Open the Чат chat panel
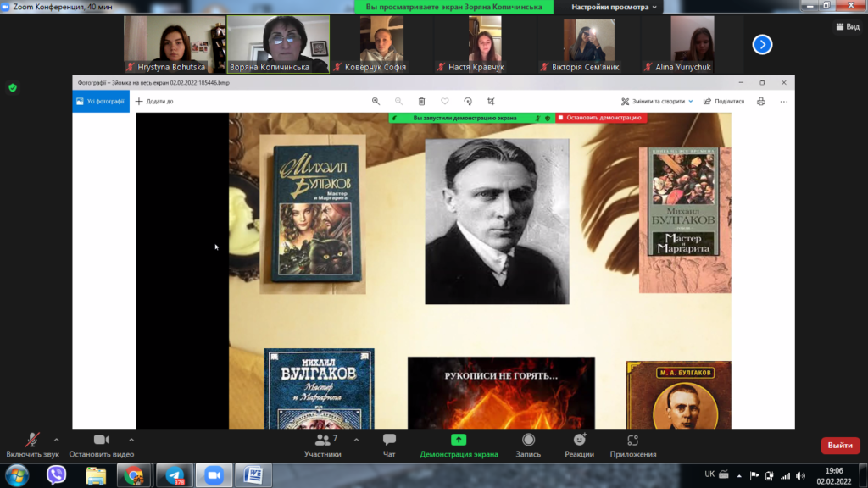Image resolution: width=868 pixels, height=488 pixels. point(389,446)
